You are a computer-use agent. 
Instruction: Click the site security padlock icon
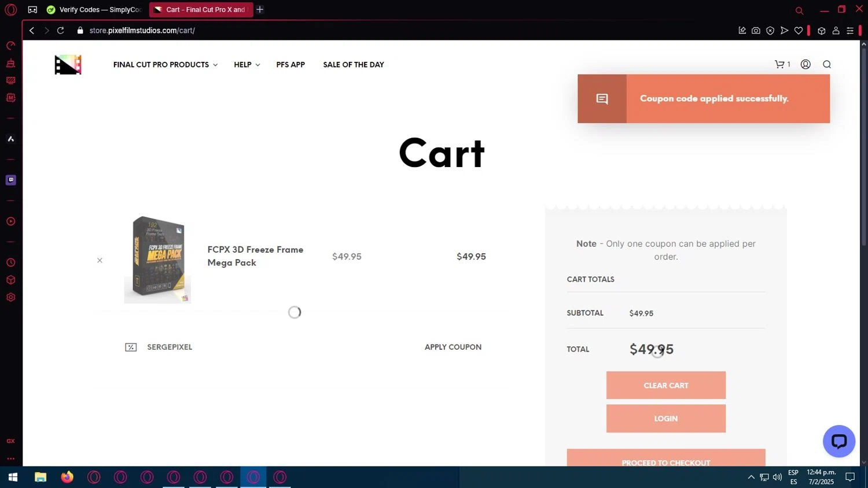[80, 31]
